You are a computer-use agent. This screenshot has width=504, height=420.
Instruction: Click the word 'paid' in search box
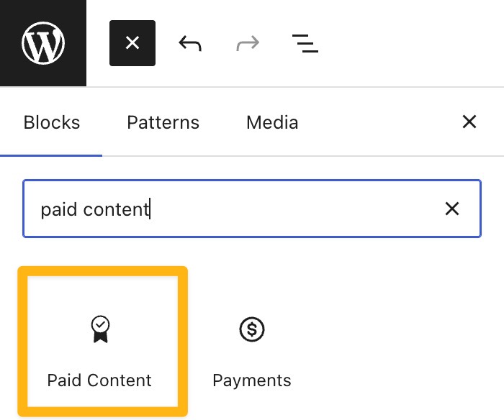(59, 209)
